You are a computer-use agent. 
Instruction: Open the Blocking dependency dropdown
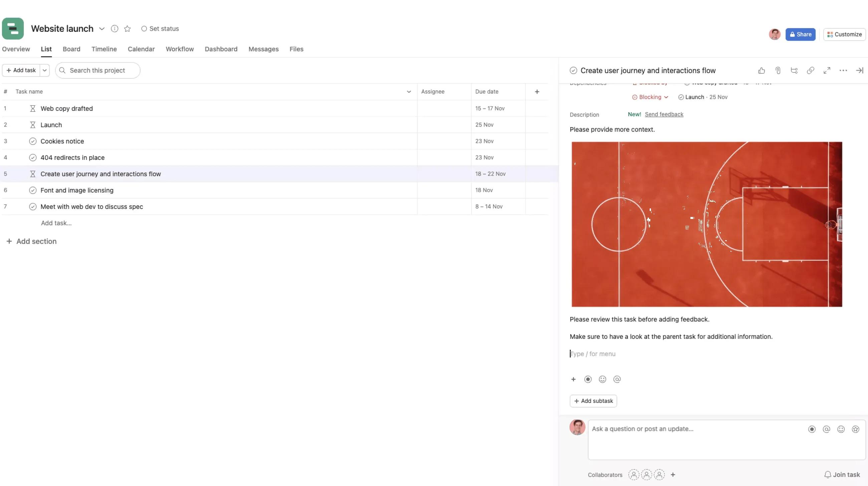(x=650, y=97)
